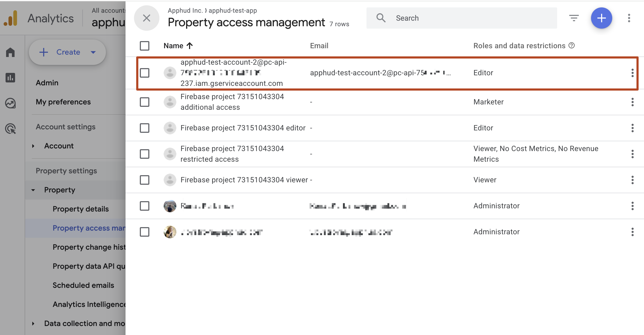
Task: Click the Firebase project viewer avatar icon
Action: 170,180
